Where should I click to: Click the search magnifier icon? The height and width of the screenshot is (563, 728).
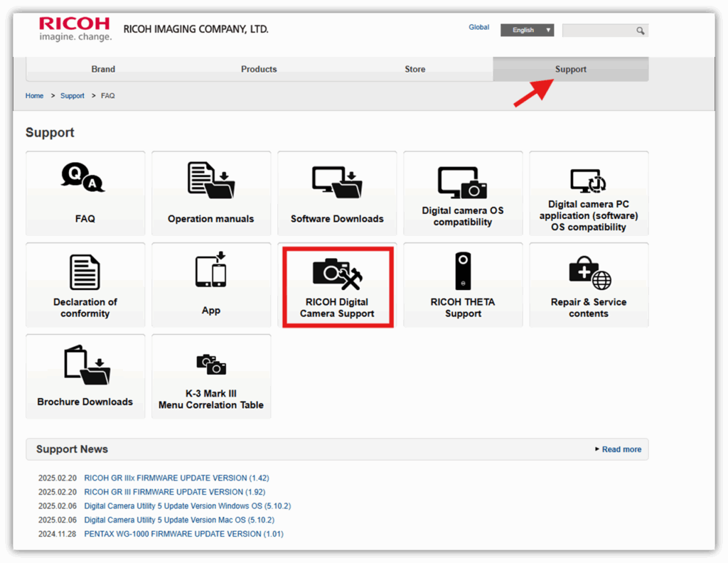click(640, 31)
